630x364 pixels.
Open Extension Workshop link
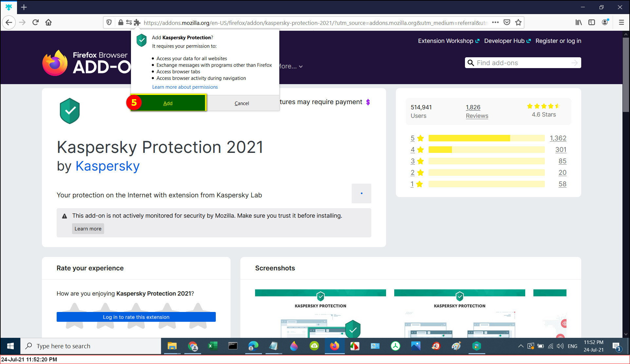coord(448,41)
